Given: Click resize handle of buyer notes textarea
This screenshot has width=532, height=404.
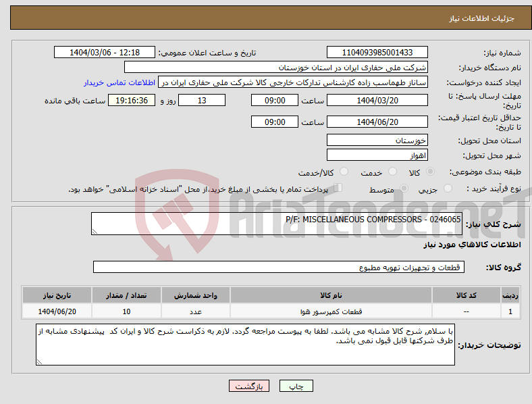Looking at the screenshot, I should (x=39, y=362).
